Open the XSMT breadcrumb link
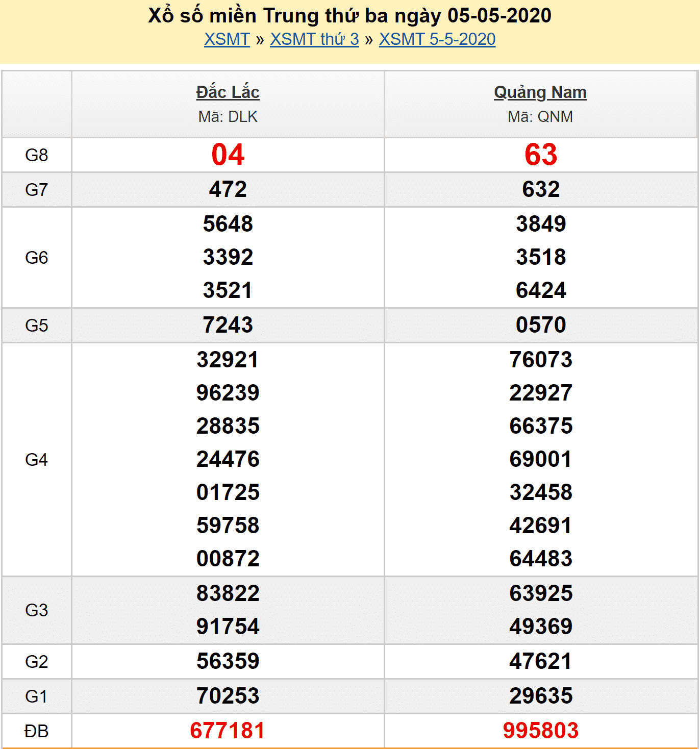The height and width of the screenshot is (749, 700). point(227,39)
